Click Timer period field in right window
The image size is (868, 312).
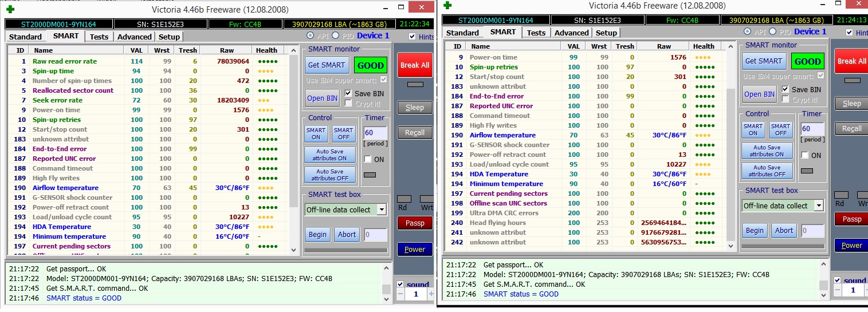(x=812, y=129)
